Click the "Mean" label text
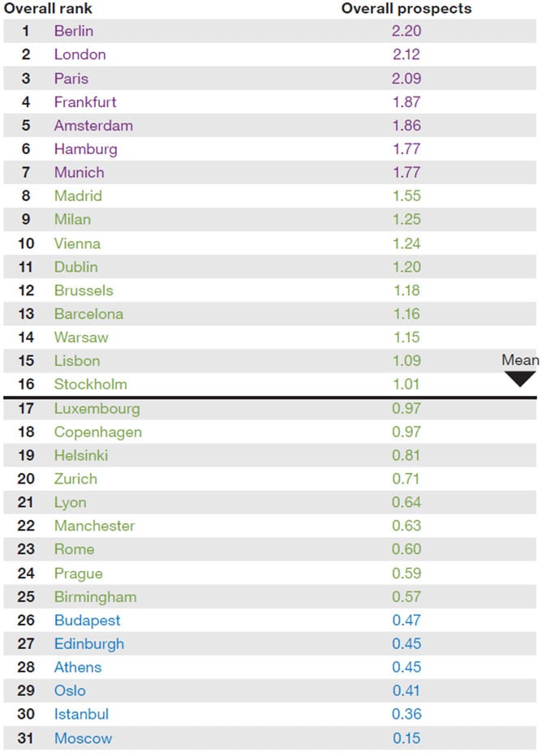 pos(519,360)
